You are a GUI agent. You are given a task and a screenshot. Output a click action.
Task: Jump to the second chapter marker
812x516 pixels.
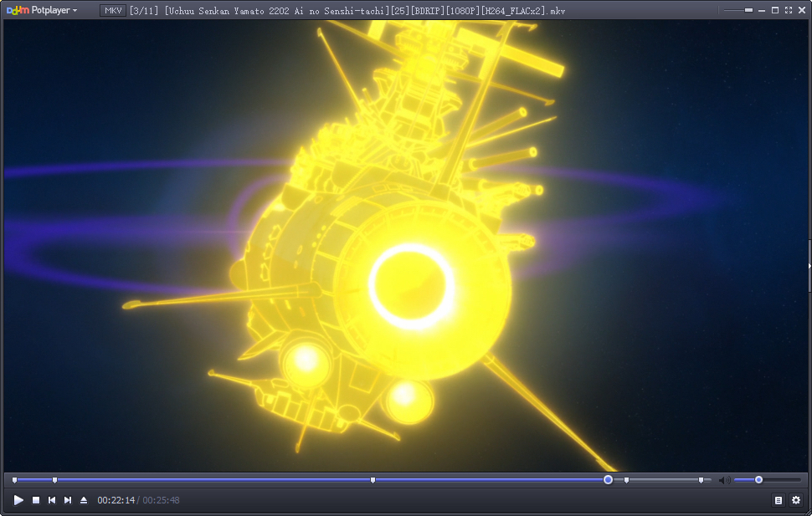(x=55, y=480)
